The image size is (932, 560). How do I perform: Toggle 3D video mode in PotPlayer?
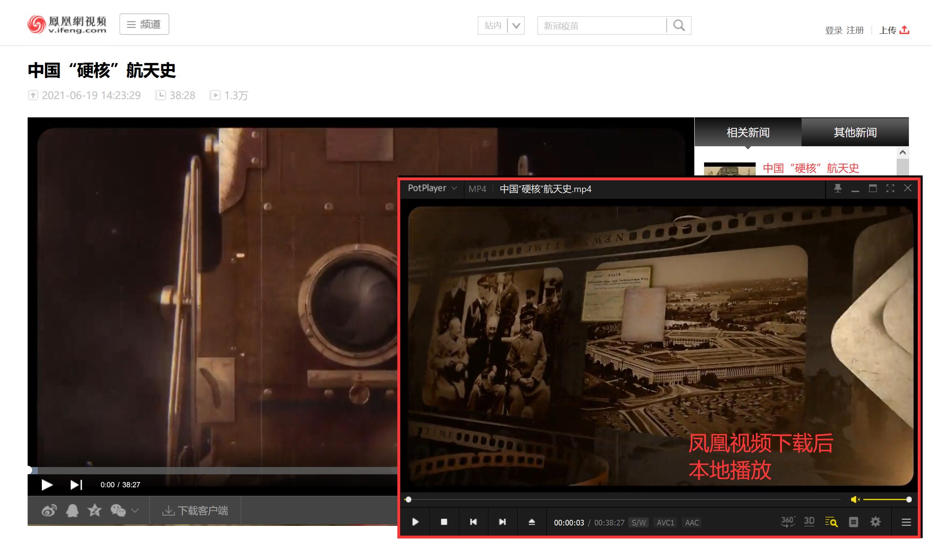(809, 522)
